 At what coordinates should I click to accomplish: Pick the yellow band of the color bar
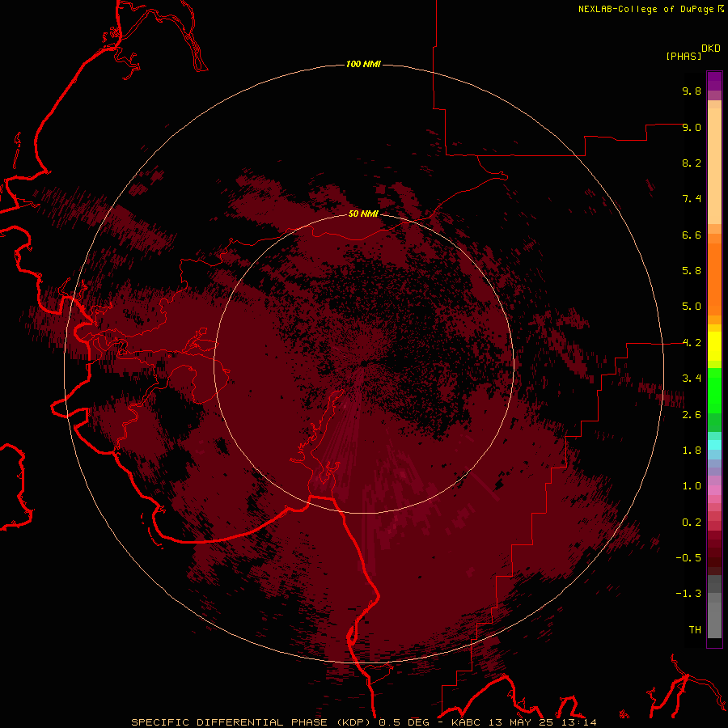(714, 346)
